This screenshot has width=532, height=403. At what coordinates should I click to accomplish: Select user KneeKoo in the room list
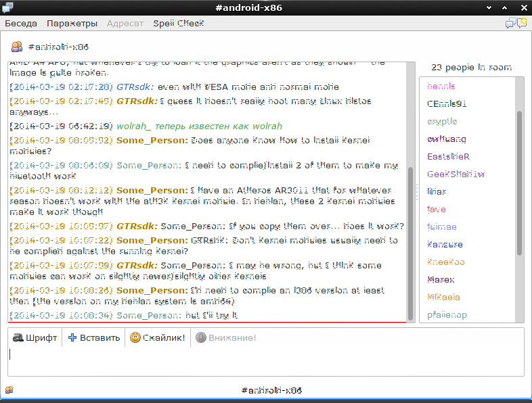(446, 262)
